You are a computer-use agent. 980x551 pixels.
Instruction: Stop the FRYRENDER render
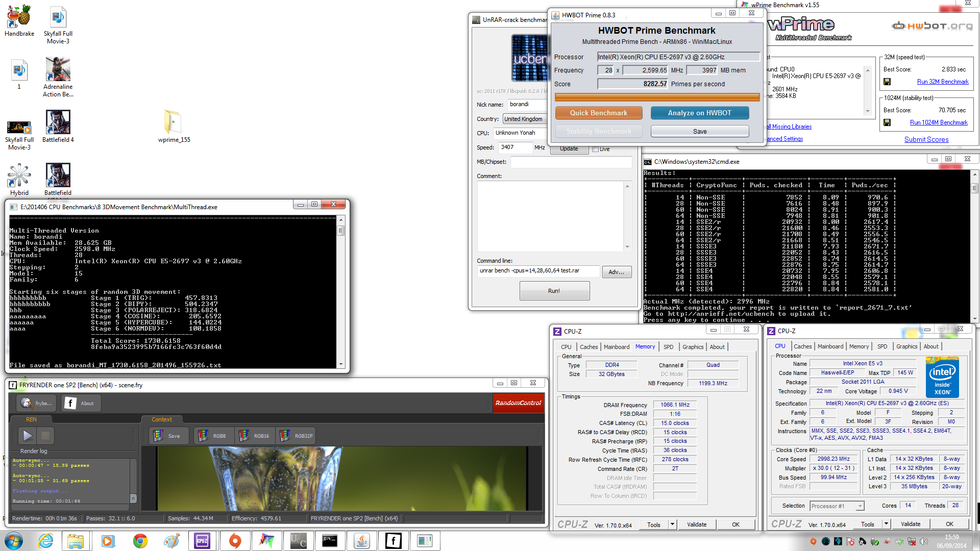[45, 435]
